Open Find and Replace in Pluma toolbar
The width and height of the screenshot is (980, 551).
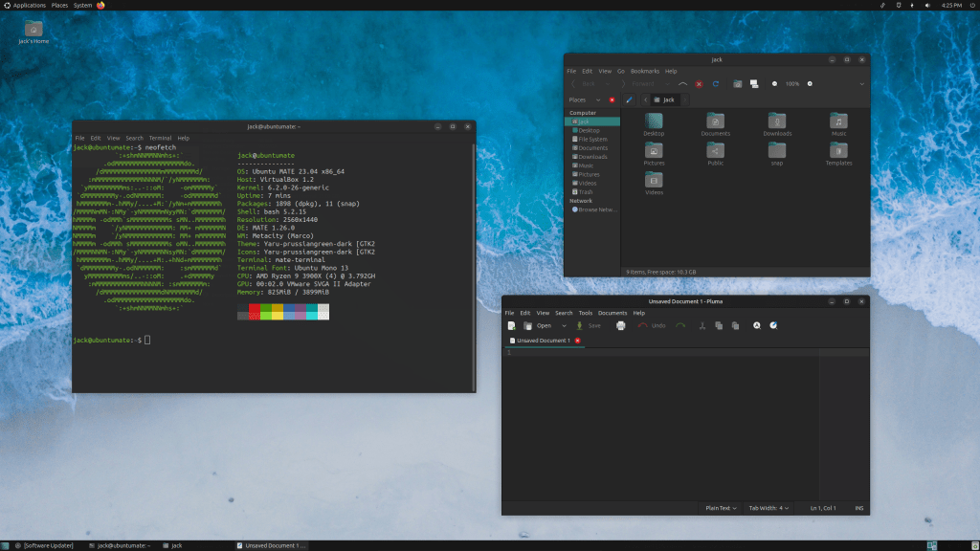(x=773, y=326)
